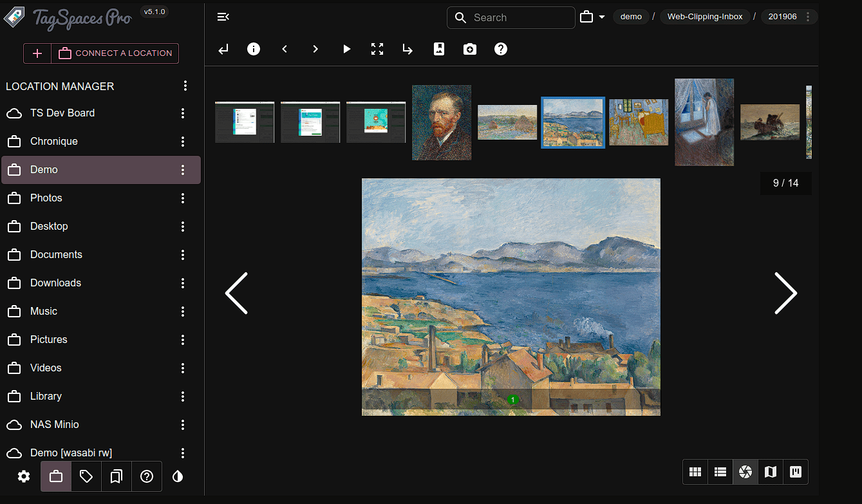Click the camera icon in toolbar
This screenshot has width=862, height=504.
point(470,49)
